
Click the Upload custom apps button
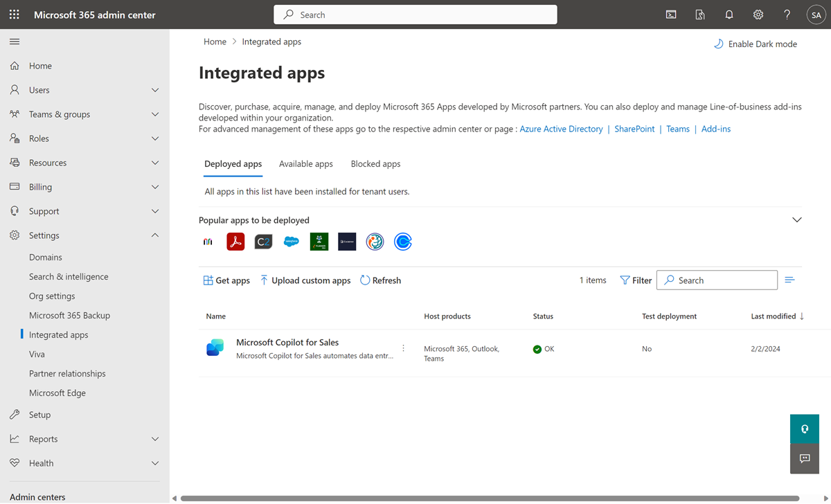pyautogui.click(x=305, y=280)
